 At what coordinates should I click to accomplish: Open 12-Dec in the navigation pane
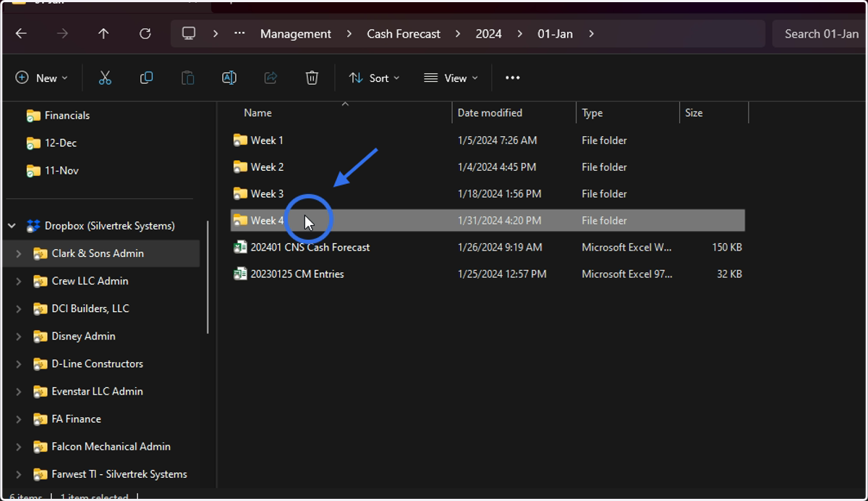pos(60,143)
